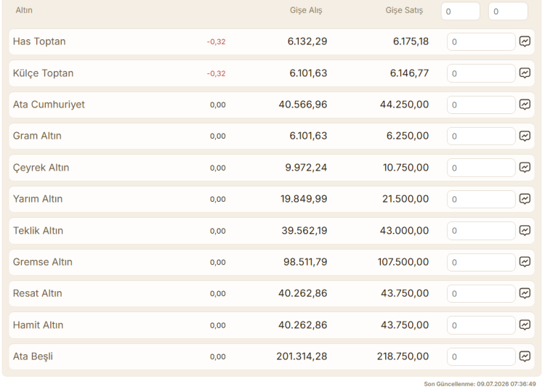Click the Yarım Altın chart icon
545x392 pixels.
525,199
